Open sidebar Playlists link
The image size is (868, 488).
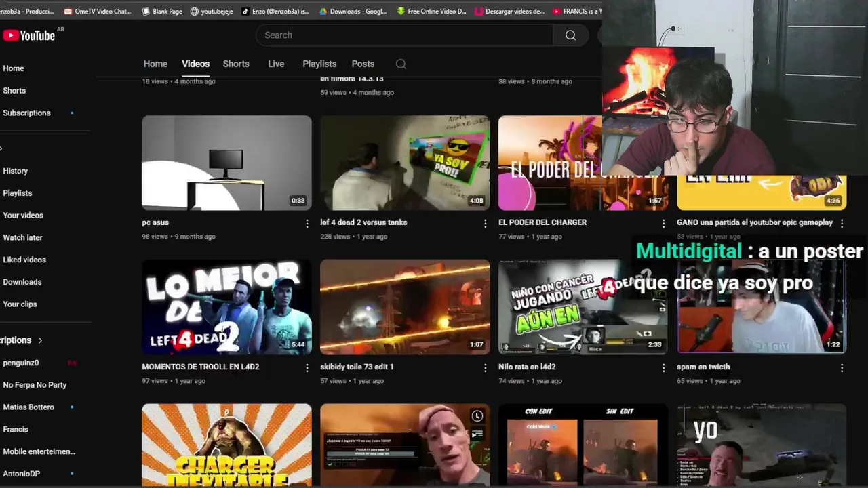[18, 193]
